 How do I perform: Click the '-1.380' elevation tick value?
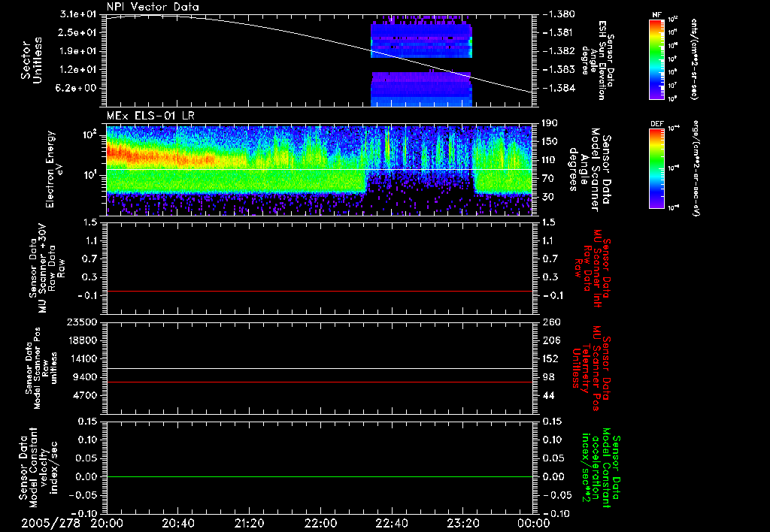pos(558,14)
